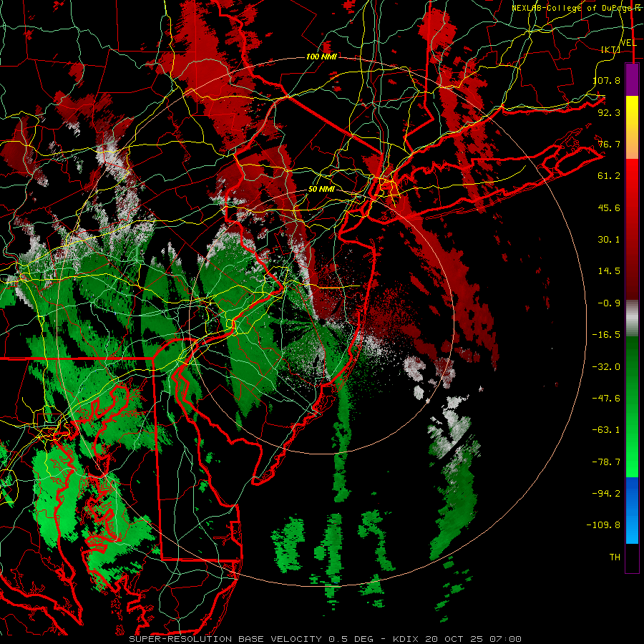Click the purple segment of the color bar
The image size is (644, 644).
coord(632,79)
